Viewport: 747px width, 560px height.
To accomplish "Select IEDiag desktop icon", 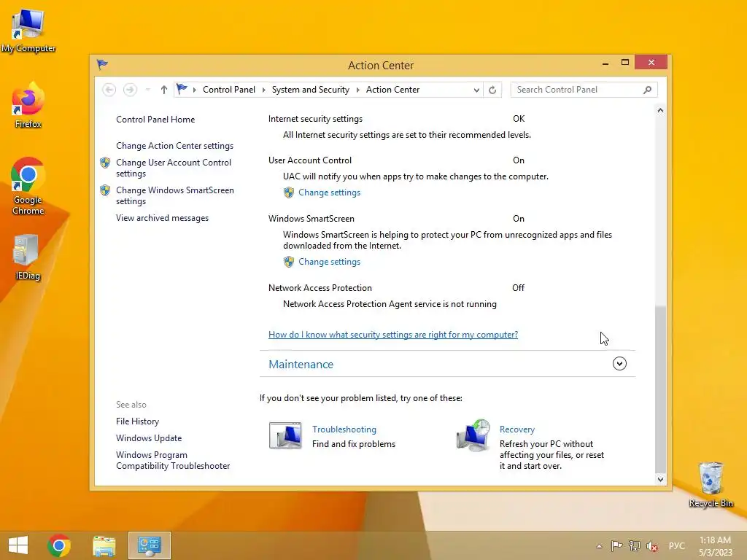I will coord(27,257).
